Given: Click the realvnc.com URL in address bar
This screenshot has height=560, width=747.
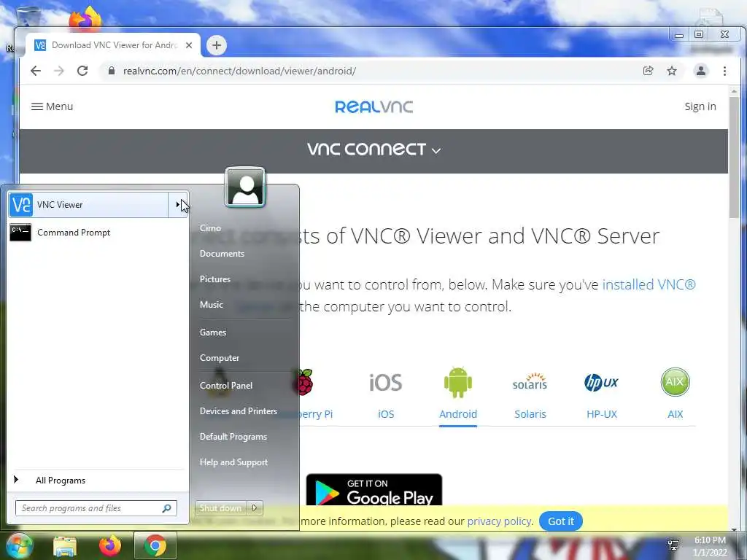Looking at the screenshot, I should pyautogui.click(x=239, y=71).
